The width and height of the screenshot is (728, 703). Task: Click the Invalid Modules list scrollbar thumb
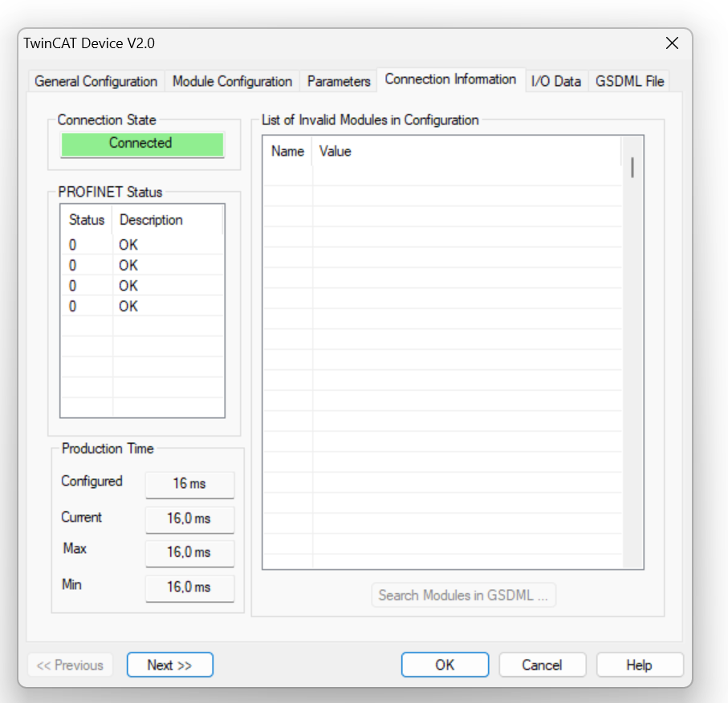pos(632,167)
